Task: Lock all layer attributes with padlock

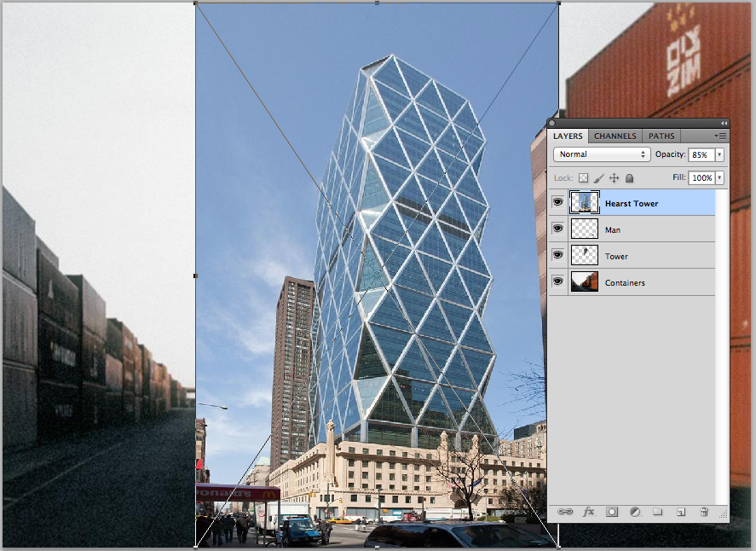Action: tap(629, 178)
